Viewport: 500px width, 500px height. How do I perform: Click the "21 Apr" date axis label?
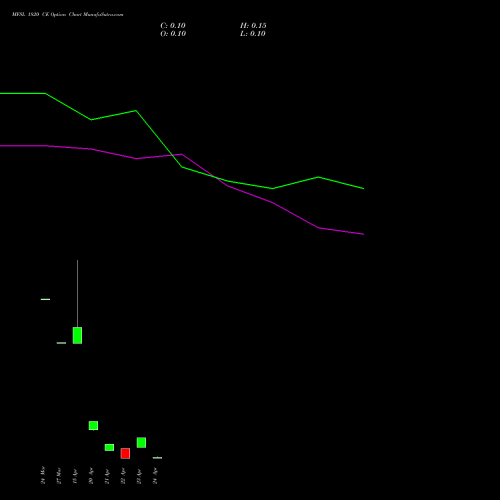pos(107,476)
